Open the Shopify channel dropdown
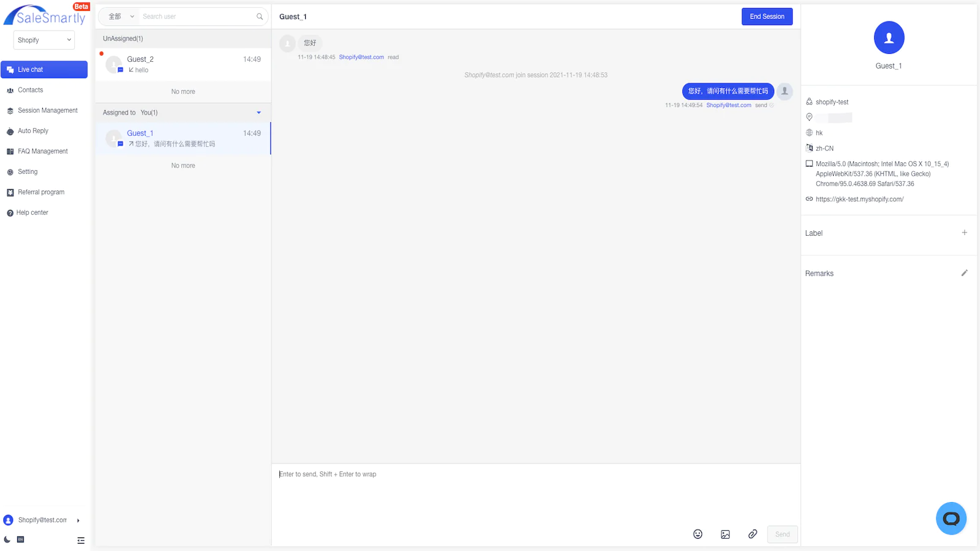Viewport: 980px width, 551px height. coord(44,40)
